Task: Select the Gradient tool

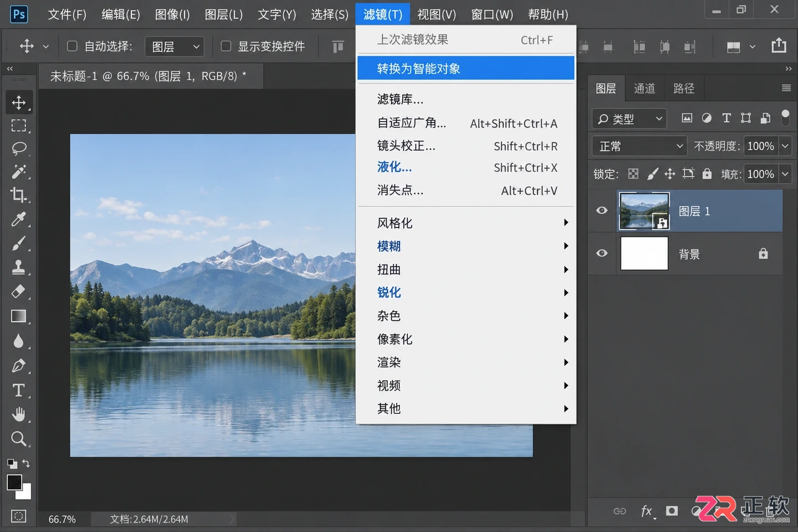Action: pyautogui.click(x=19, y=316)
